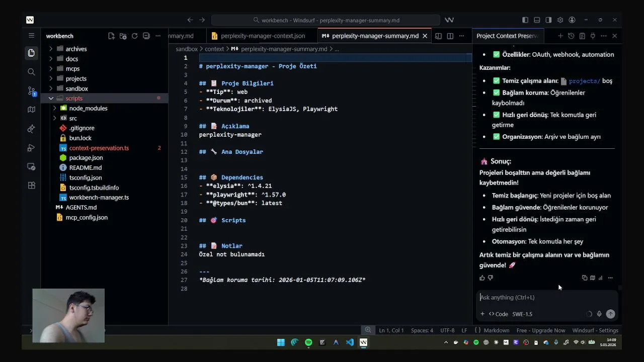Open the SWE-1.5 model selector
This screenshot has height=362, width=644.
point(522,314)
